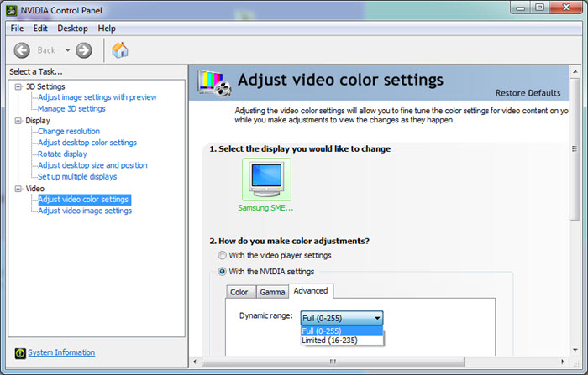Click the vertical scrollbar thumb
588x375 pixels.
point(575,149)
